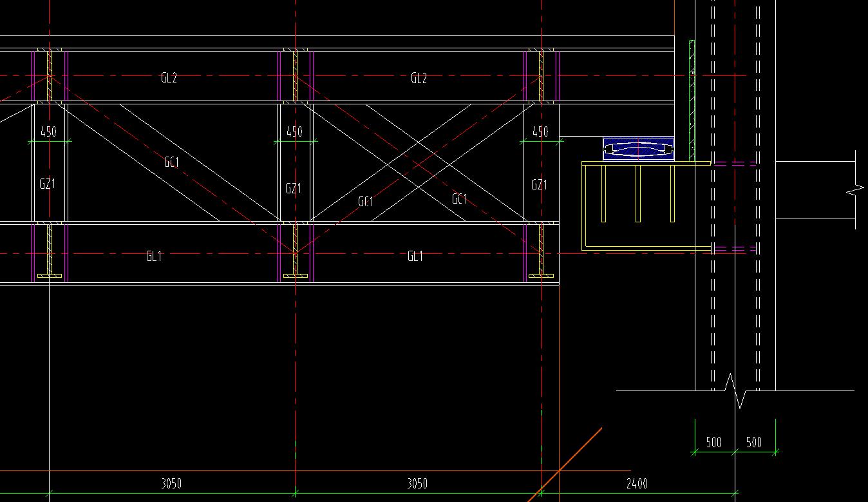Click the GL2 label in the left bay
Viewport: 868px width, 502px height.
coord(169,78)
